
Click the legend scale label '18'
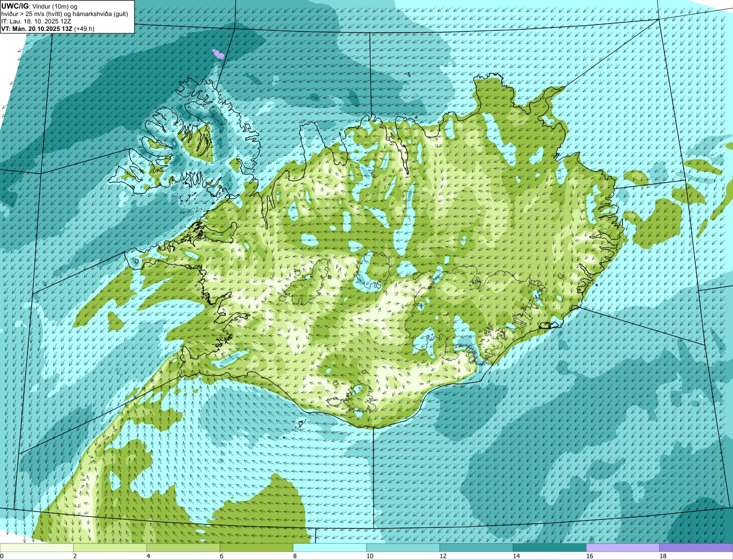coord(663,556)
